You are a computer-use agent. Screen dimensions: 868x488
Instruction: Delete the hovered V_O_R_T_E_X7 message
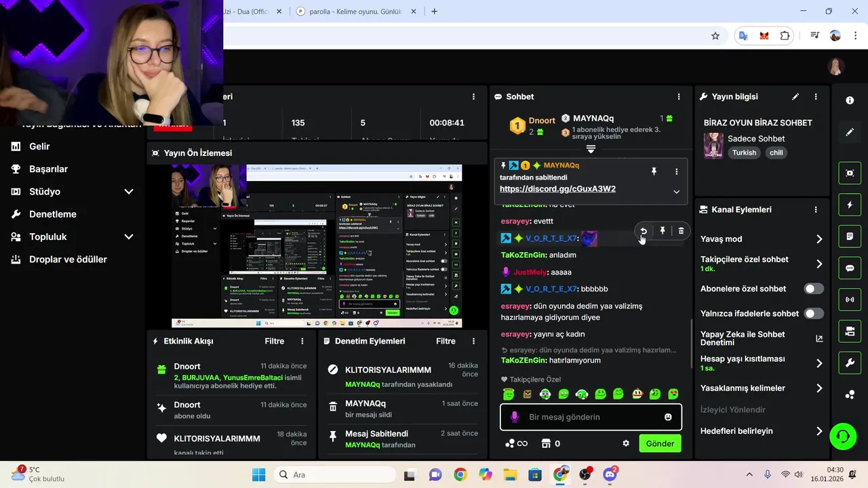(x=682, y=231)
